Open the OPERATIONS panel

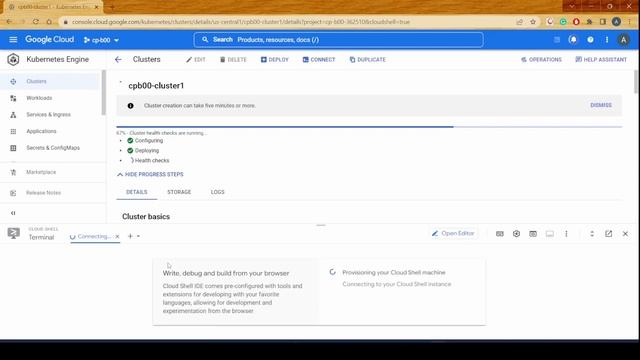pos(541,60)
